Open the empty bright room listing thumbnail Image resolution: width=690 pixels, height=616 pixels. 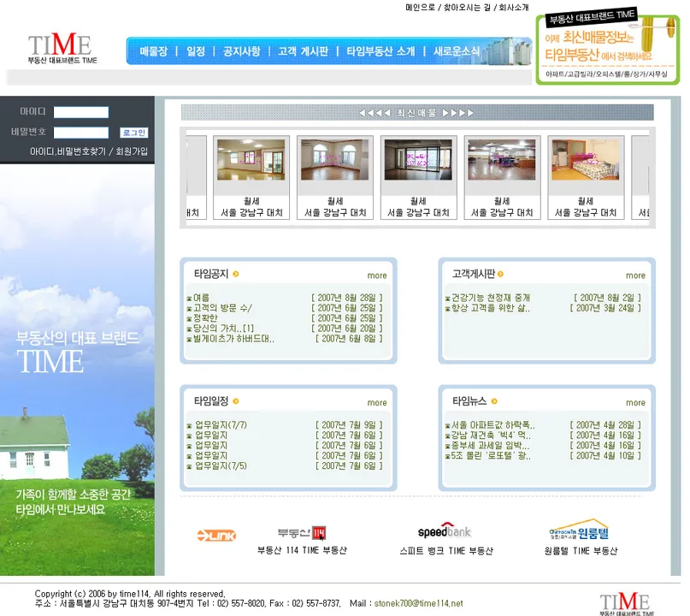pyautogui.click(x=251, y=160)
